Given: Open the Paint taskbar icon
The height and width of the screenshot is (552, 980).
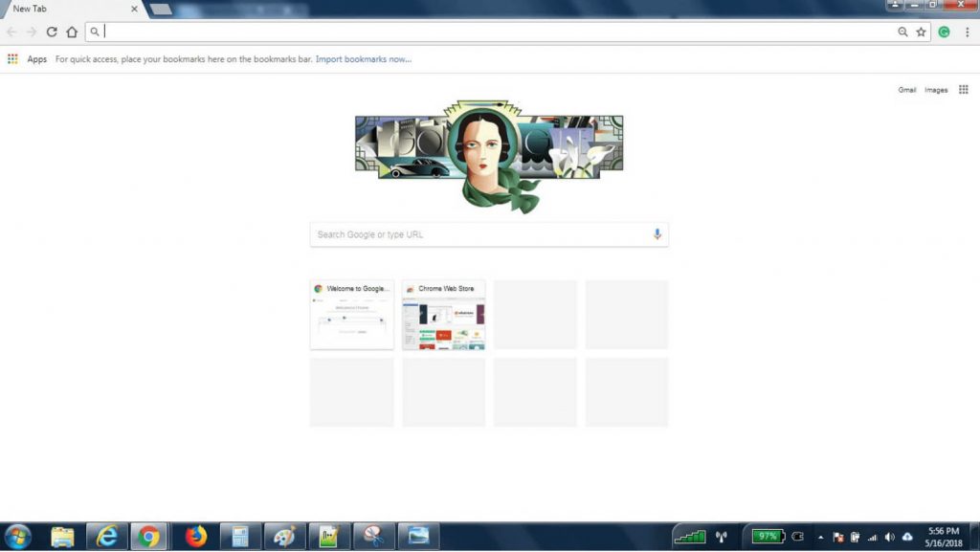Looking at the screenshot, I should tap(284, 537).
